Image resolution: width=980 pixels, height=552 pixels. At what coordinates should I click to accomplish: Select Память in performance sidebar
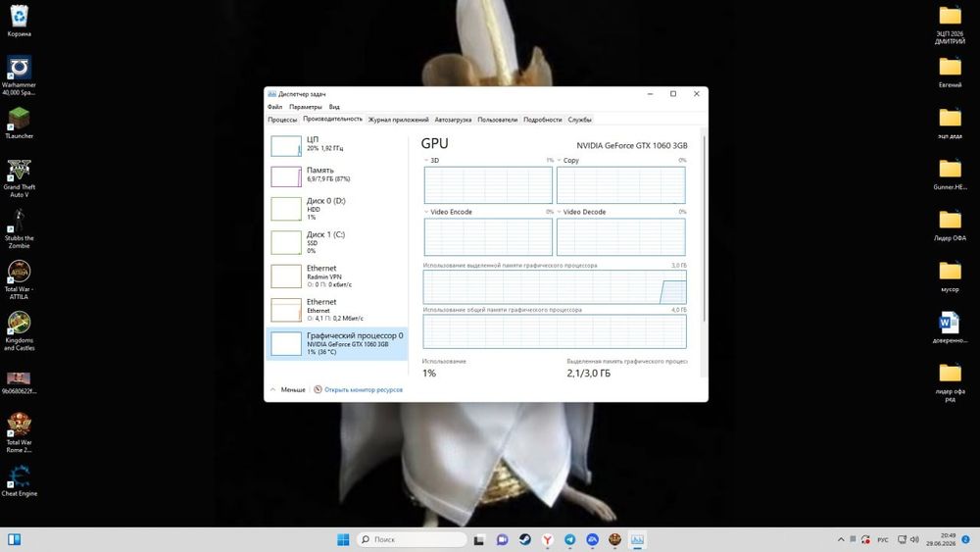click(x=337, y=176)
